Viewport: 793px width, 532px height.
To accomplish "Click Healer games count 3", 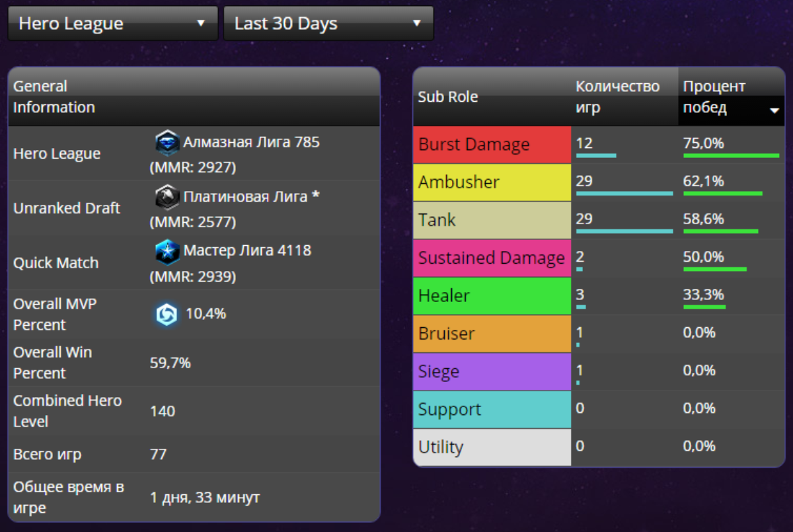I will [x=580, y=294].
